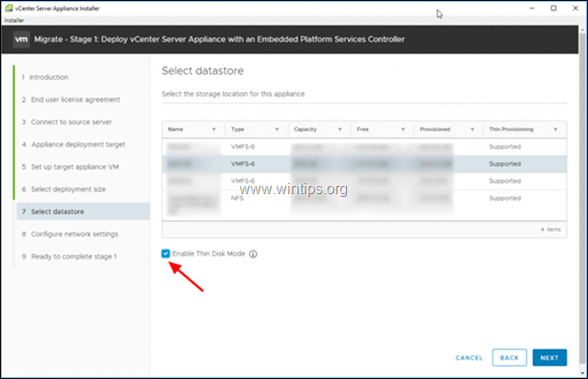Go to Configure network settings step

[70, 235]
